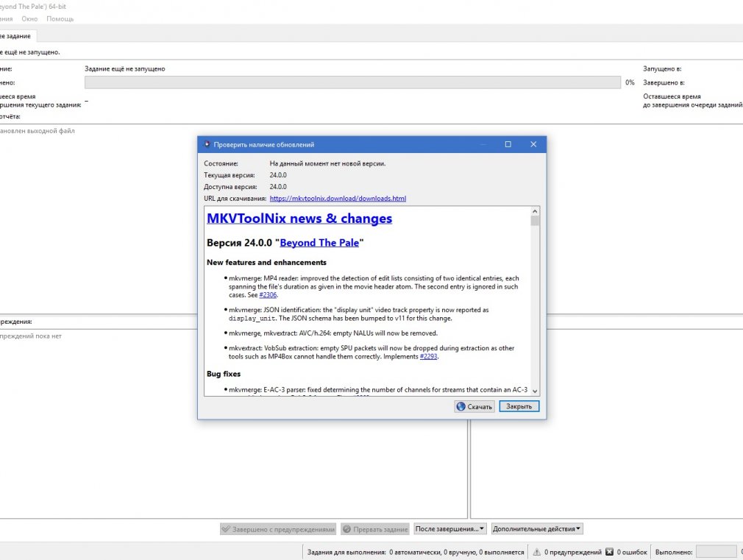743x560 pixels.
Task: Open the mkvtoolnix.download downloads URL link
Action: (338, 199)
